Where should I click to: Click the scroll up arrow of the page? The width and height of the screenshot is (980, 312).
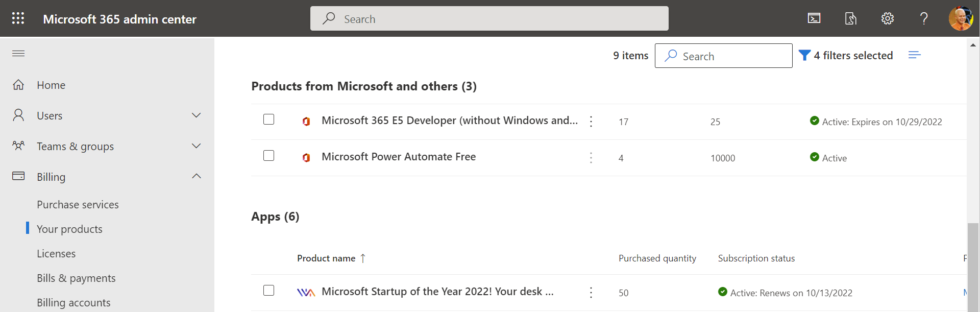[973, 45]
